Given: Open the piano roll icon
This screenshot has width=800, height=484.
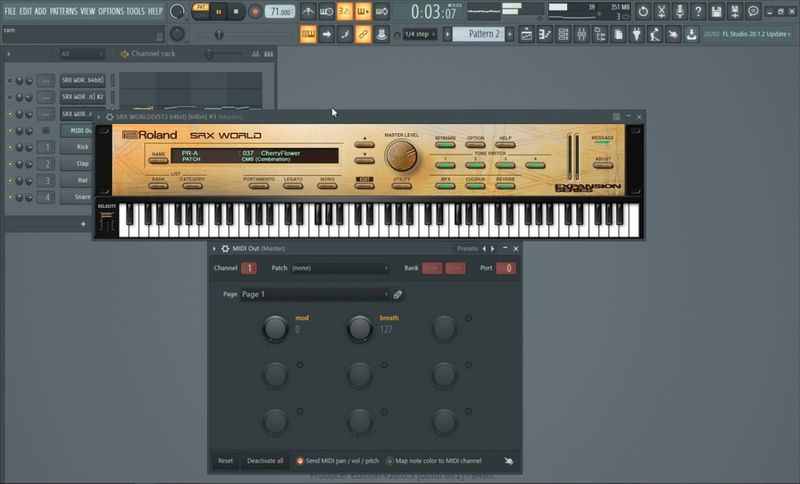Looking at the screenshot, I should tap(545, 34).
